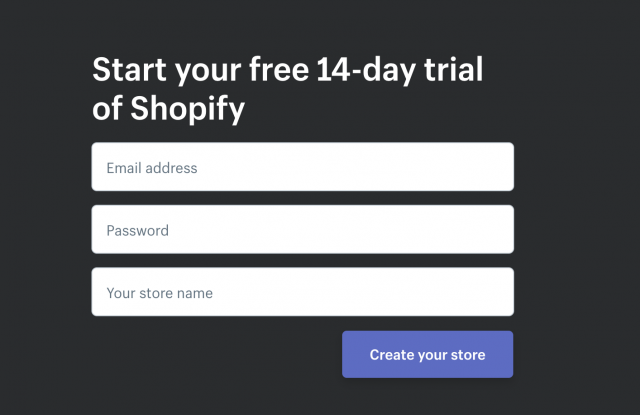Click the 'Start your free 14-day trial' heading
The image size is (640, 415).
point(288,70)
